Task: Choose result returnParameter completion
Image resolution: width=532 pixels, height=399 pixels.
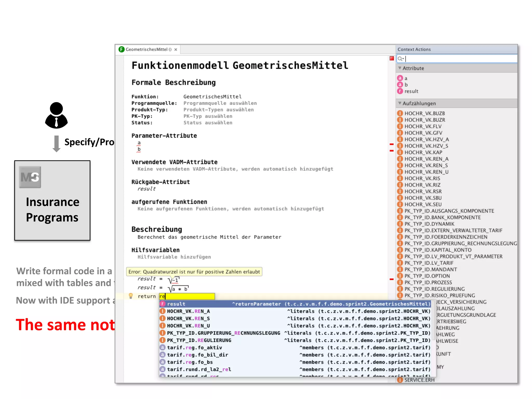Action: click(295, 304)
